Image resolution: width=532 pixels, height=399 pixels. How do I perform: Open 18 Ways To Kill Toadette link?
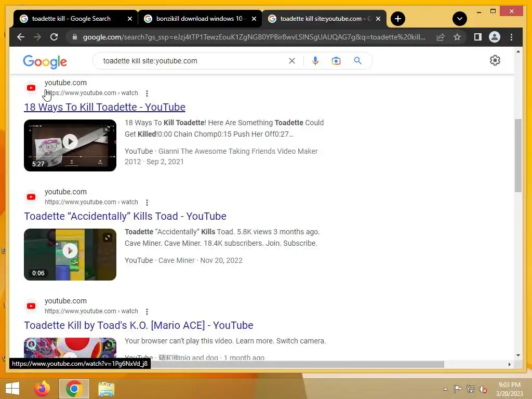click(104, 107)
